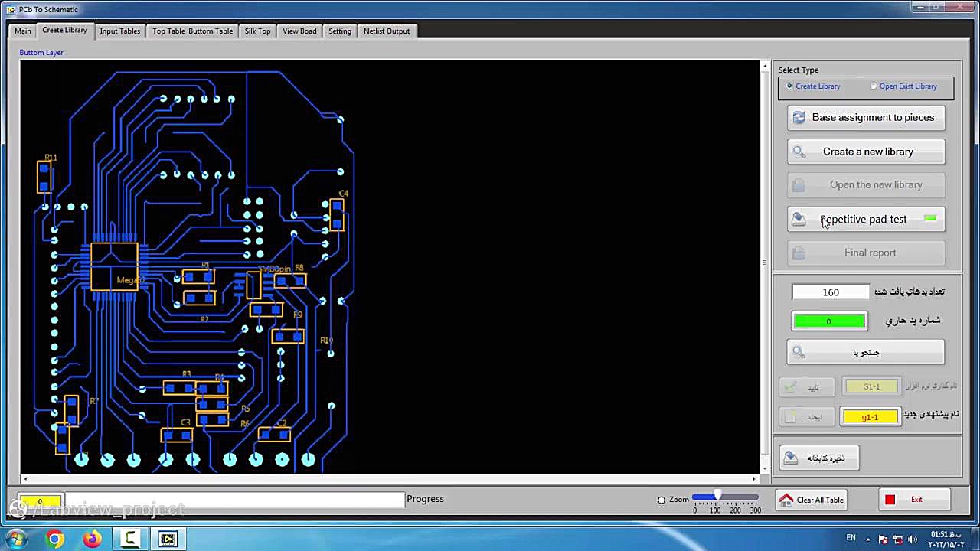Click the red stop icon on Exit
The image size is (980, 551).
890,500
